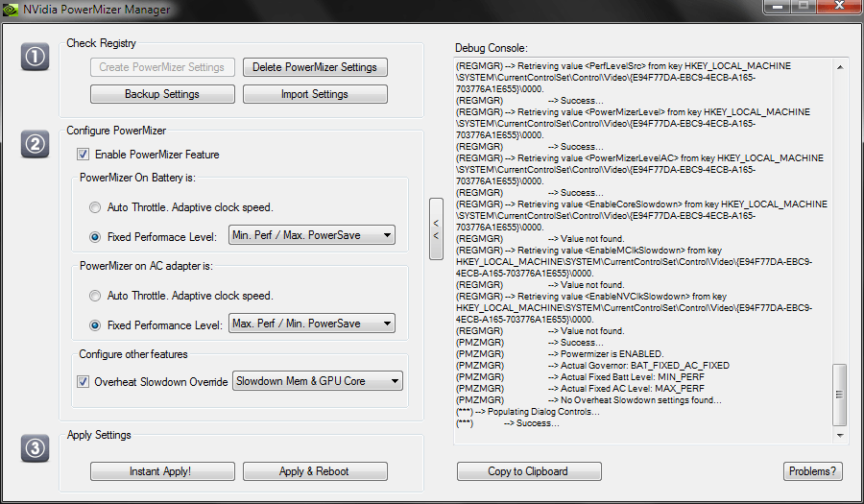This screenshot has height=504, width=864.
Task: Select Fixed Performance Level radio under AC adapter
Action: (95, 325)
